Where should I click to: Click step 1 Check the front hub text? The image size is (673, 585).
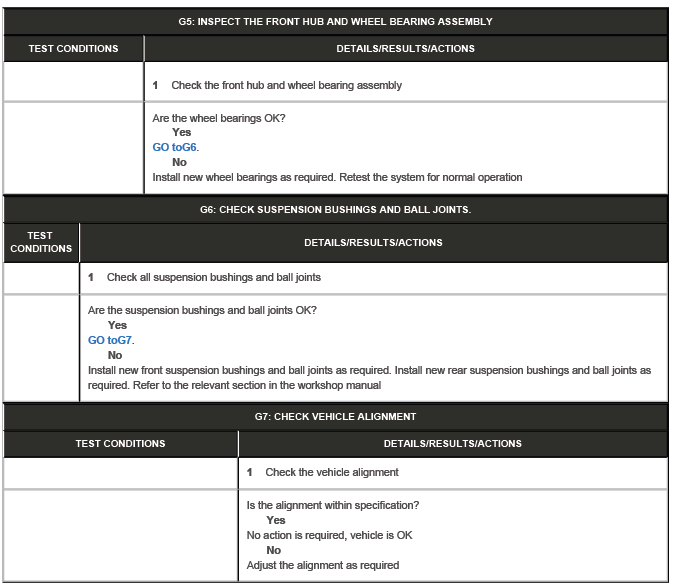[286, 85]
